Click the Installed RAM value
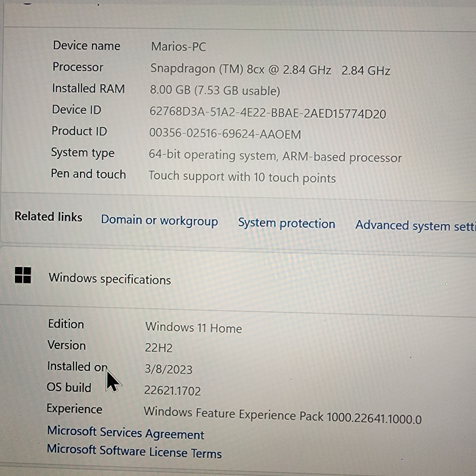The height and width of the screenshot is (476, 476). coord(214,90)
